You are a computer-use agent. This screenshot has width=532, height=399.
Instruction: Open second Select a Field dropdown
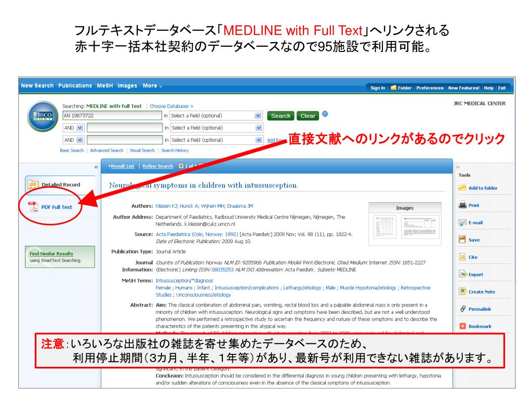259,128
